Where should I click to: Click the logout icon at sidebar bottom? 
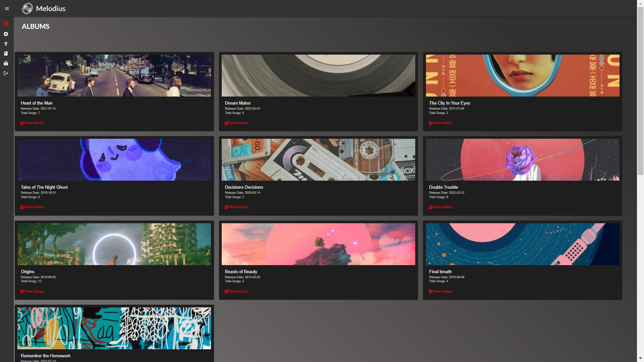[x=6, y=73]
